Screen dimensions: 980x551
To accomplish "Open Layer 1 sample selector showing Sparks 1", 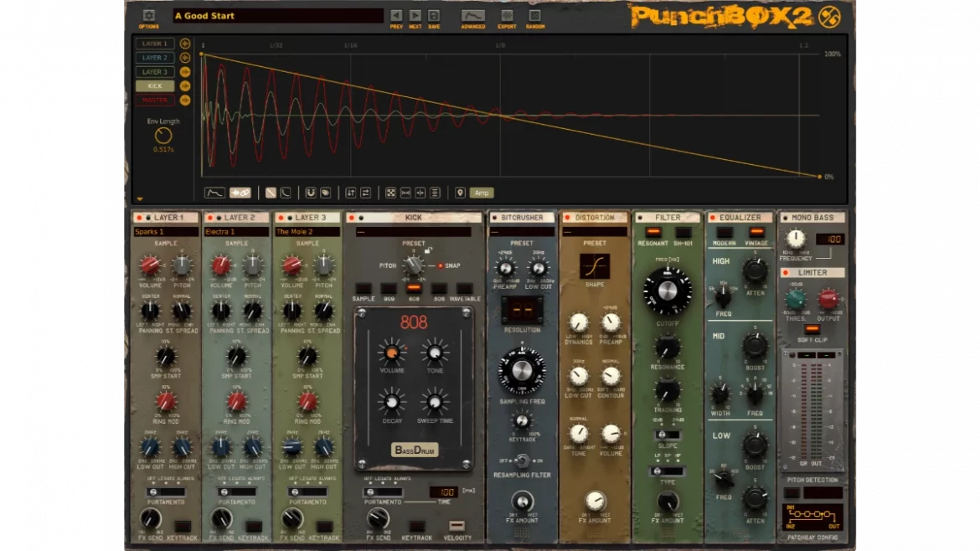I will point(166,232).
